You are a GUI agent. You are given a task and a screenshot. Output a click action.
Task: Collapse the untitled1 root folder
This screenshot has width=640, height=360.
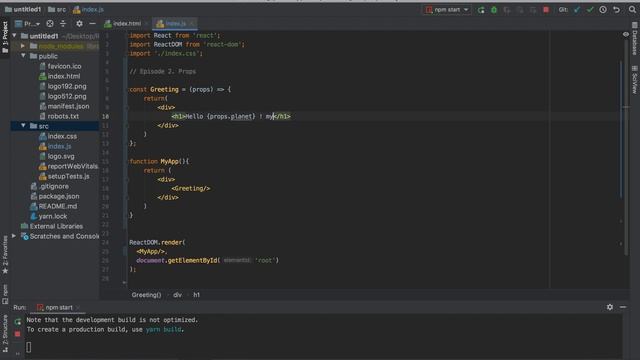pos(15,36)
